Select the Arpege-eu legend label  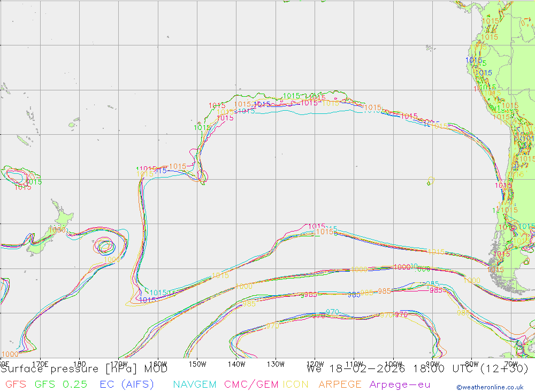click(400, 385)
